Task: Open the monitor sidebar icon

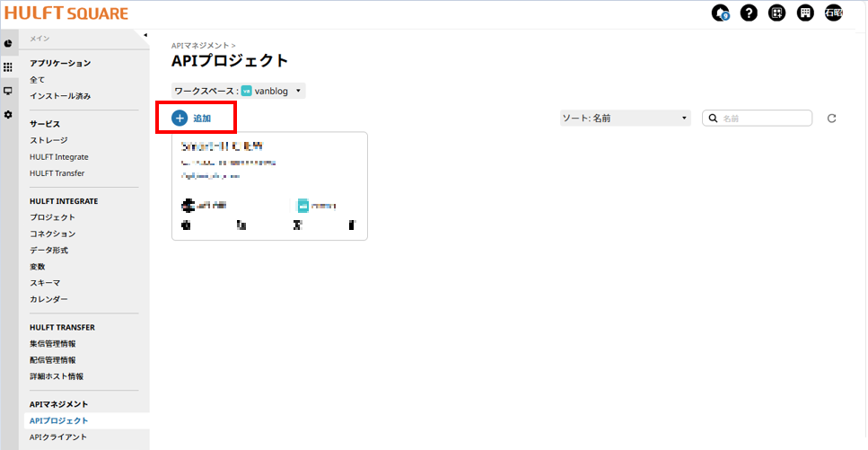Action: tap(8, 91)
